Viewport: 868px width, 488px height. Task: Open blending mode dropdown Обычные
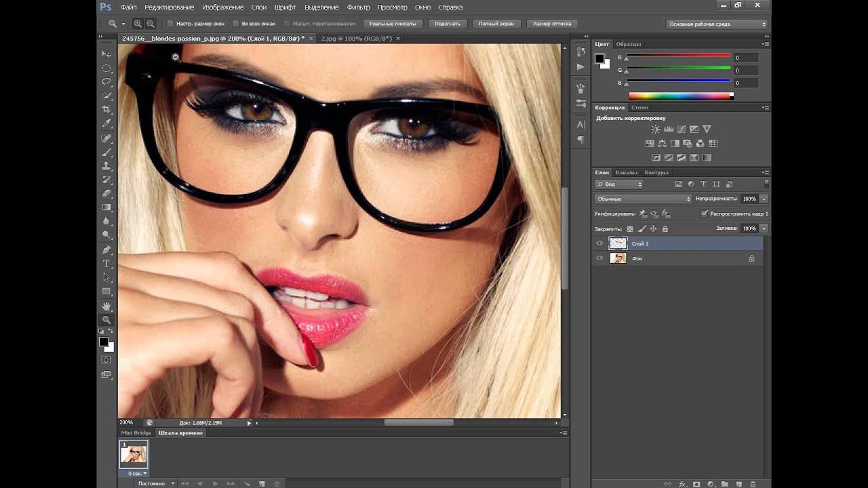click(x=643, y=199)
